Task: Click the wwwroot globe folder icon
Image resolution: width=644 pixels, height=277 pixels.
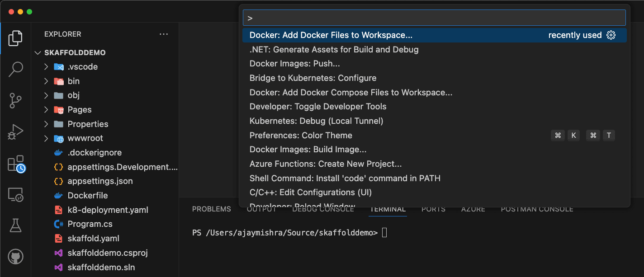Action: coord(58,138)
